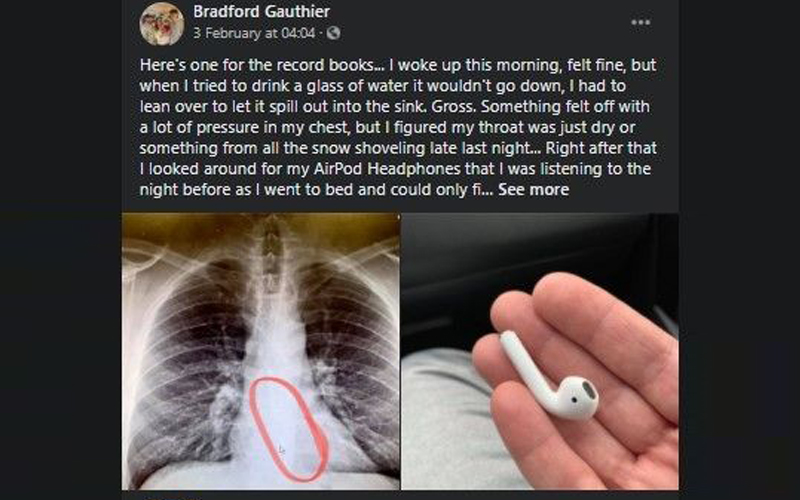Click the AirPod's long white stem

pos(526,364)
